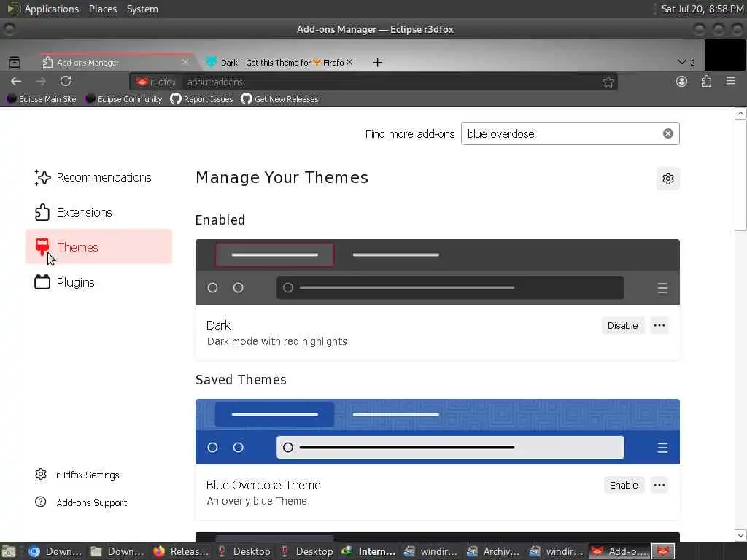Close the Add-ons Manager tab
Screen dimensions: 747x560
185,63
